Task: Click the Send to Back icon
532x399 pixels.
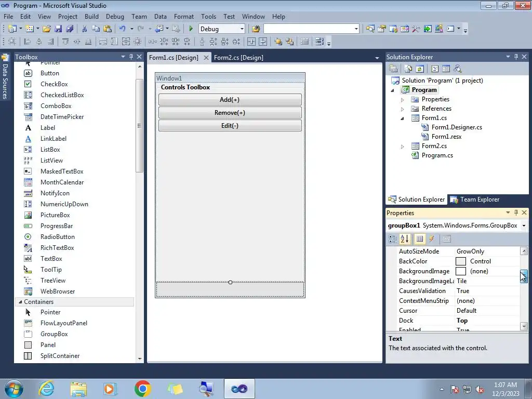Action: point(290,42)
